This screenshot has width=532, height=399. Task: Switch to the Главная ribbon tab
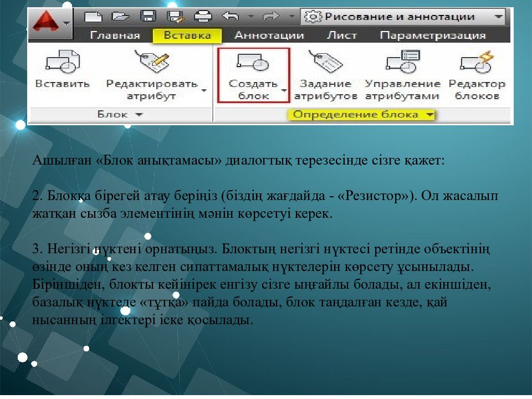click(x=115, y=35)
